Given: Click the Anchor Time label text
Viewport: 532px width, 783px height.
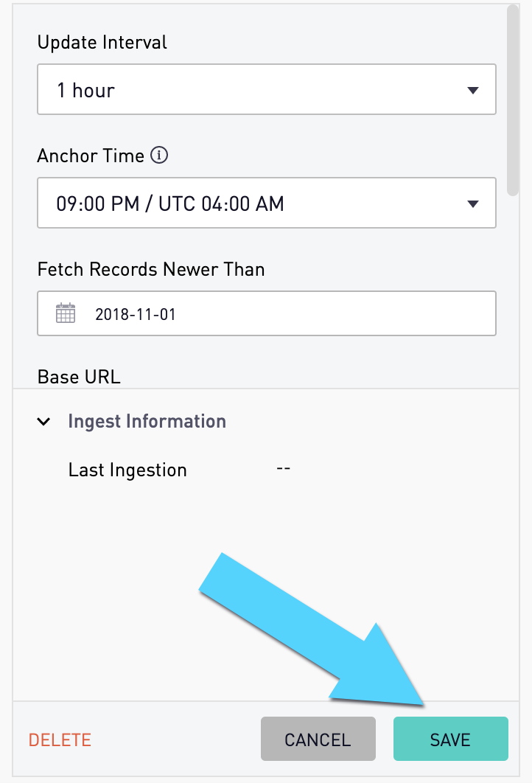Looking at the screenshot, I should pos(91,156).
